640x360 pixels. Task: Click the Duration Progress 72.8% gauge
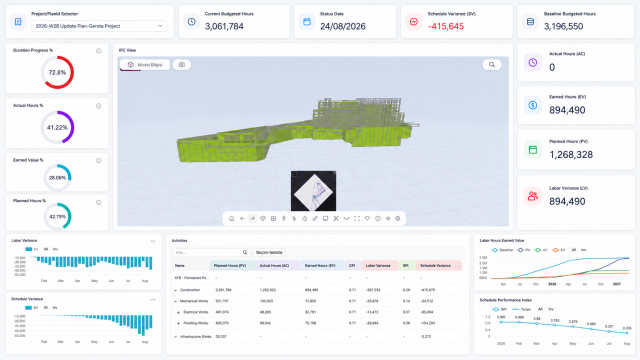click(x=57, y=72)
